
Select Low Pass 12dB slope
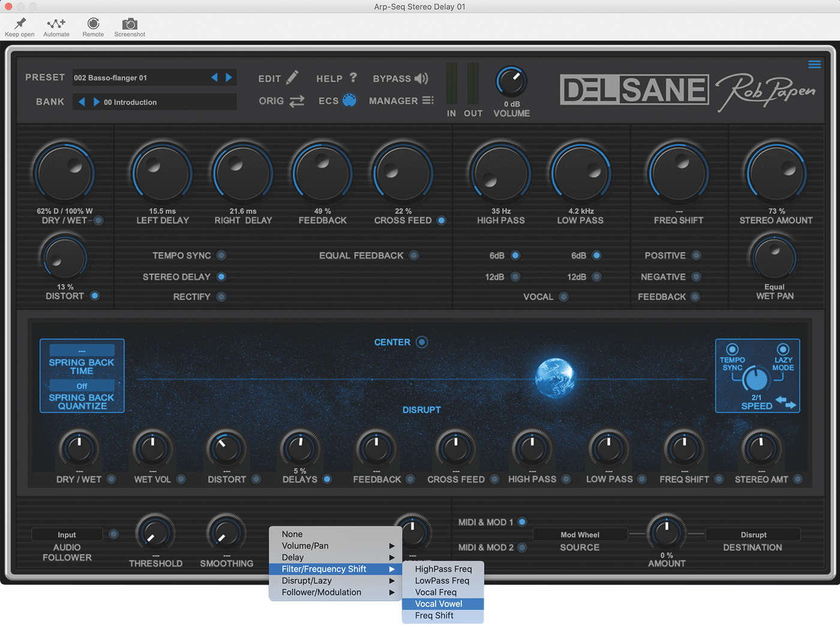click(x=596, y=277)
